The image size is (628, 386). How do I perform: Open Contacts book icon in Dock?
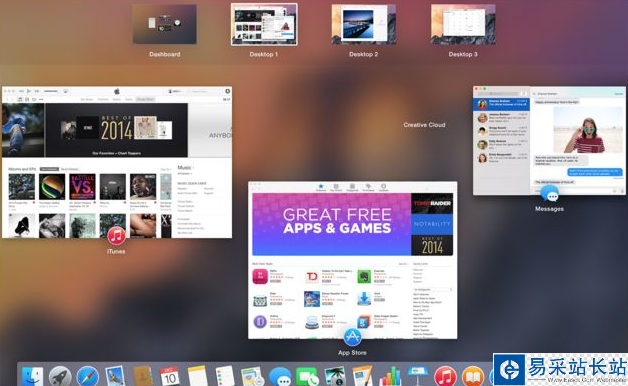click(142, 376)
